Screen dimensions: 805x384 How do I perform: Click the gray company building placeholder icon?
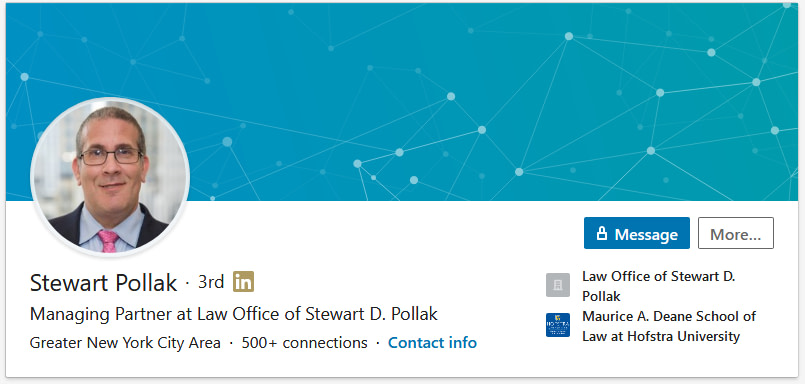[x=558, y=285]
